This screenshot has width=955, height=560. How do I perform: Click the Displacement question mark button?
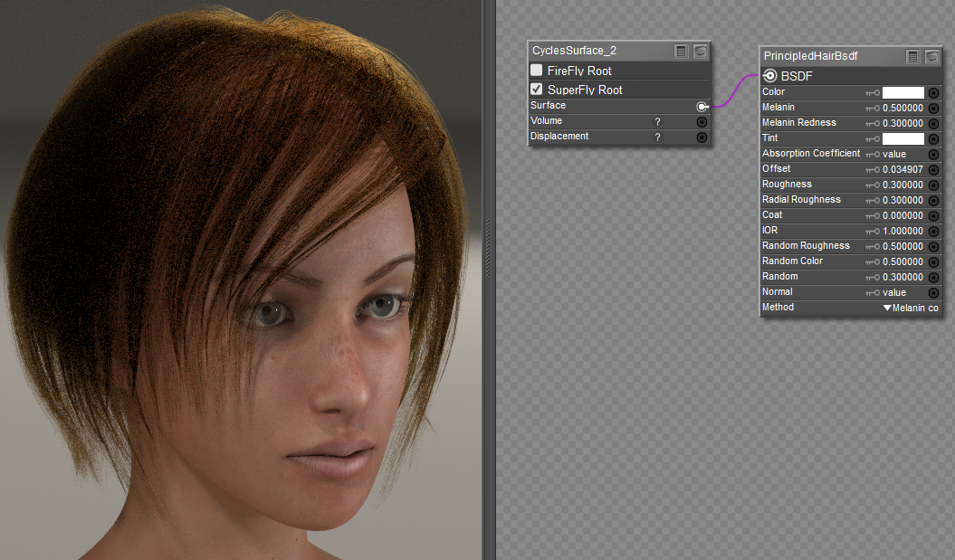(657, 137)
